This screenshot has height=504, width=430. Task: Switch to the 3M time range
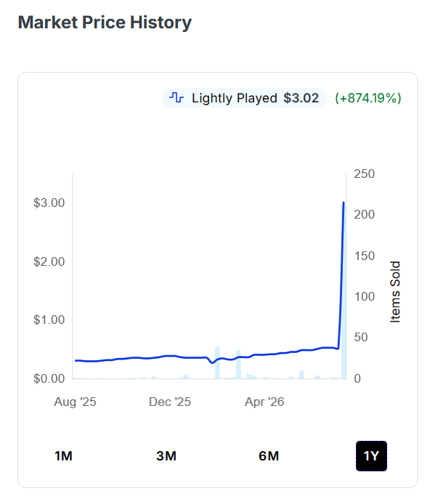[166, 456]
